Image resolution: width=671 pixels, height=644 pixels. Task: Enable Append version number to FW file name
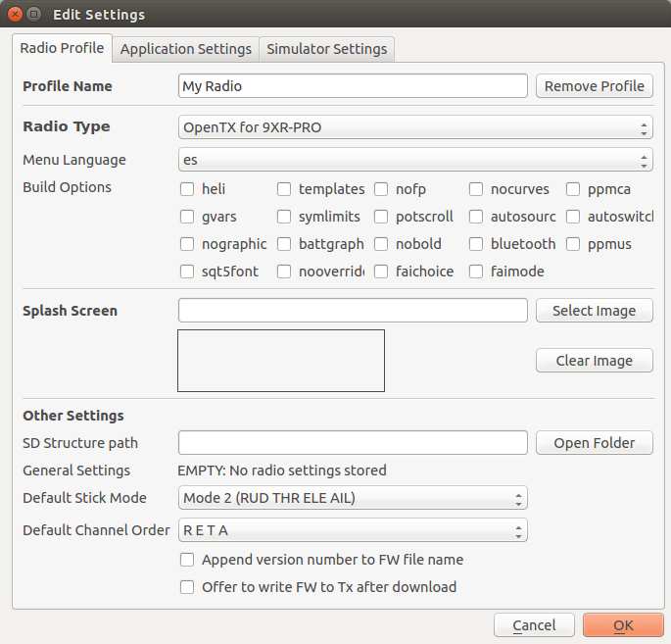click(187, 560)
